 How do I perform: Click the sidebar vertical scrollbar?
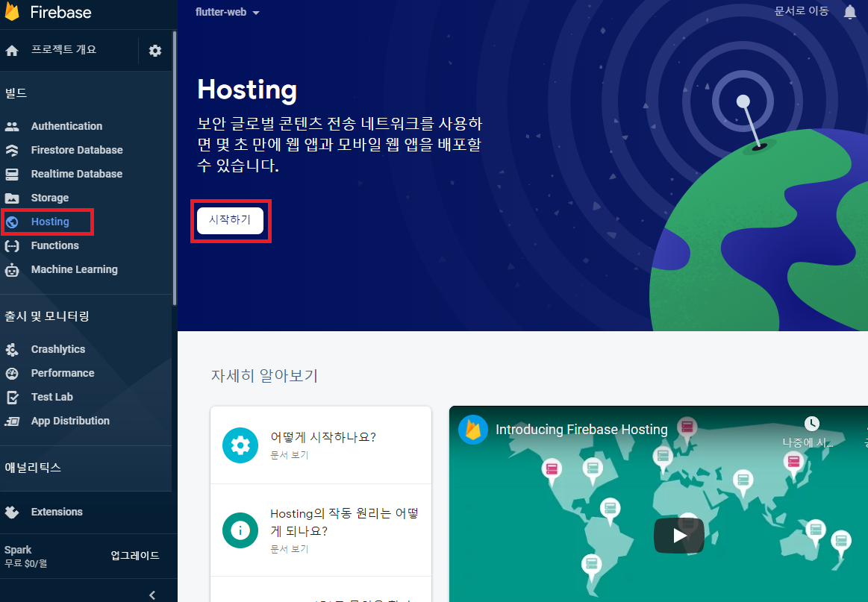175,168
